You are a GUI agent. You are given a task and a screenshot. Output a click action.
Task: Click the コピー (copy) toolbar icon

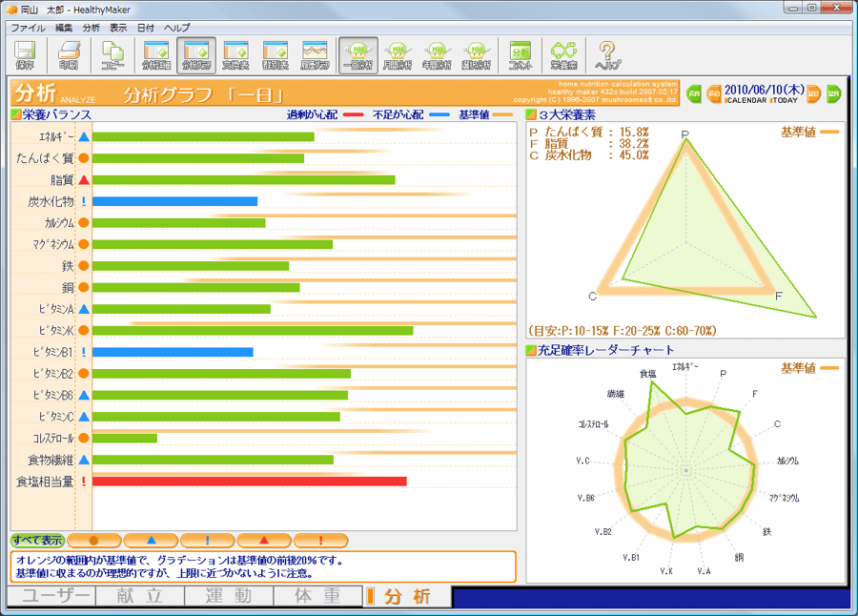(112, 54)
